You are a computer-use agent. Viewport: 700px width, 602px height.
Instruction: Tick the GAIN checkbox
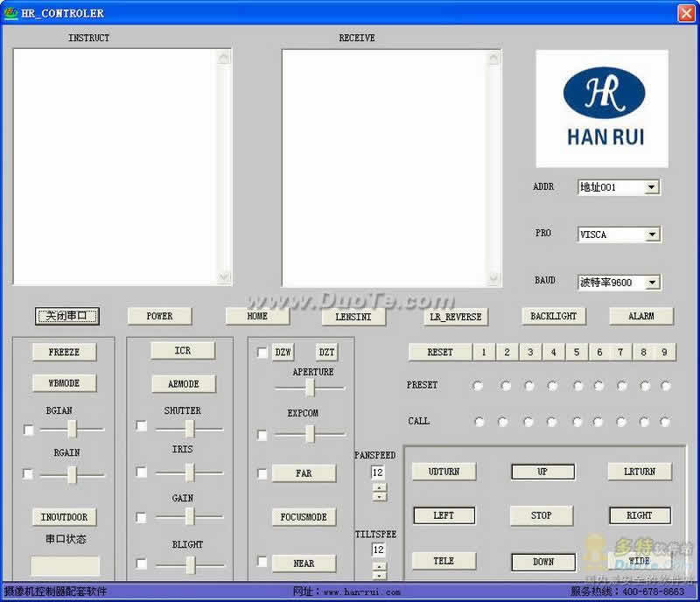141,517
